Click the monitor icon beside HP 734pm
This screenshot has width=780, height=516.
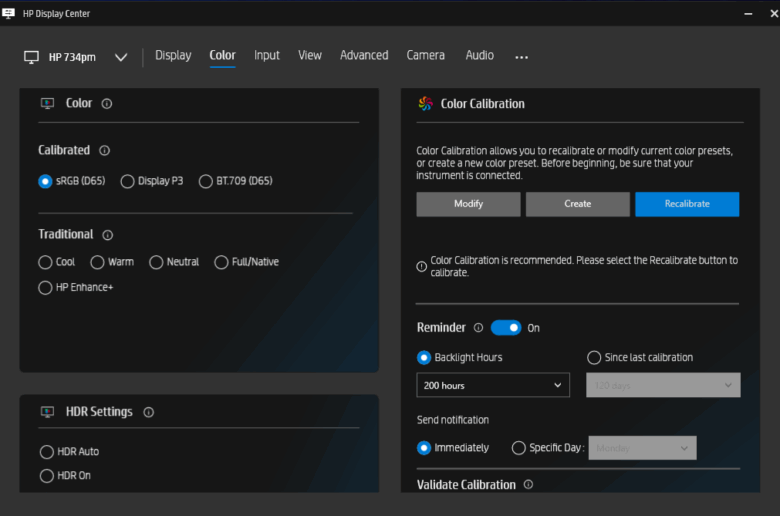[x=31, y=57]
